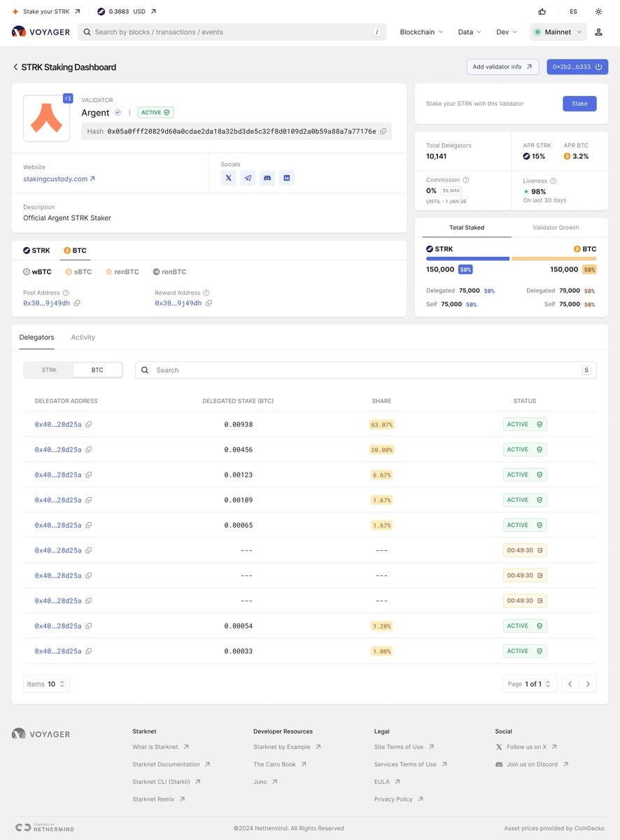Click Pool Address help icon
Screen dimensions: 620x840
point(66,293)
